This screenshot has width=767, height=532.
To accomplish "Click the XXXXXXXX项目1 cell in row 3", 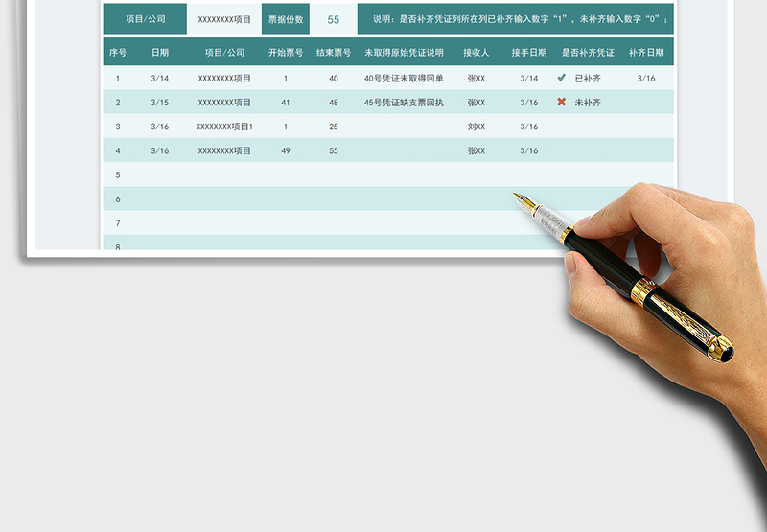I will click(224, 127).
